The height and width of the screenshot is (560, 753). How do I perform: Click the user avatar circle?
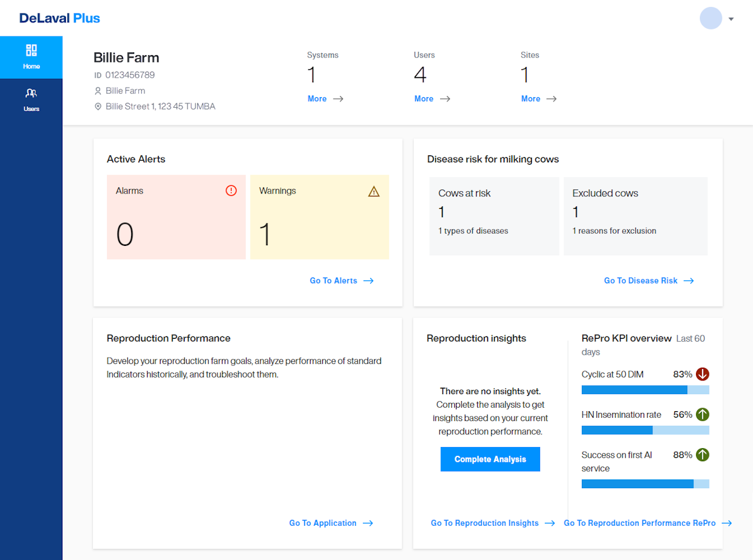711,18
